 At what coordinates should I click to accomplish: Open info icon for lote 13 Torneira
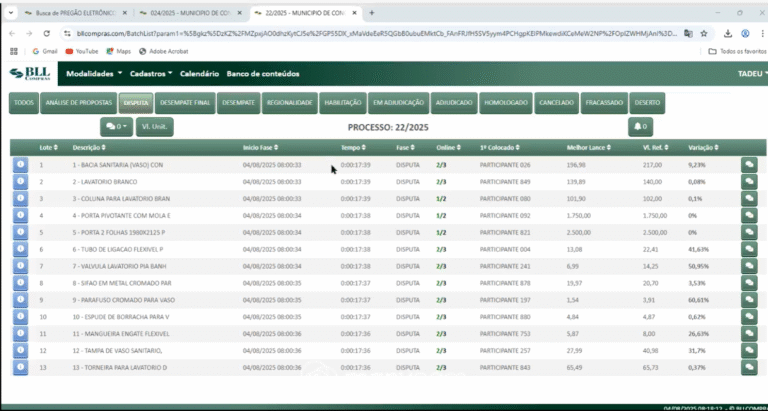point(21,367)
